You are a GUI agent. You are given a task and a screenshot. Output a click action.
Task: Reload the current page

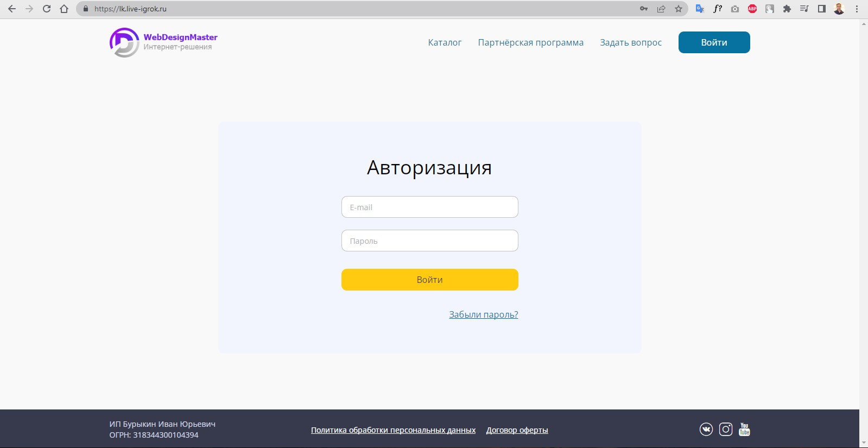click(47, 9)
